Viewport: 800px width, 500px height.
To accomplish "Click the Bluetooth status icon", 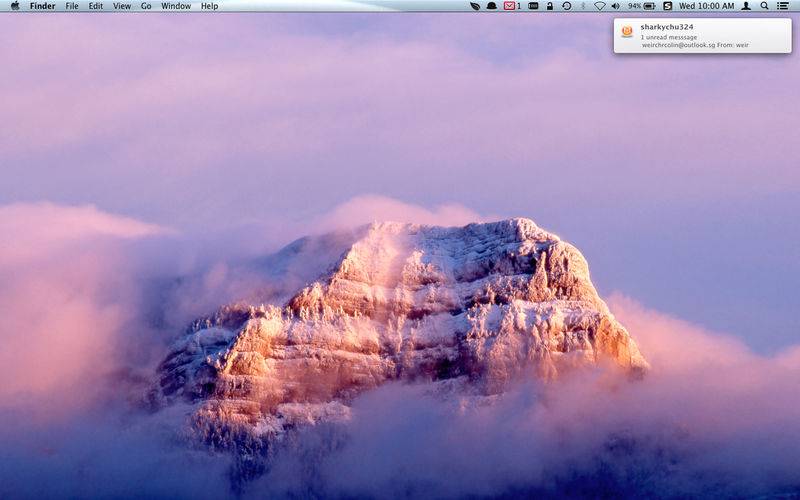I will click(x=583, y=6).
